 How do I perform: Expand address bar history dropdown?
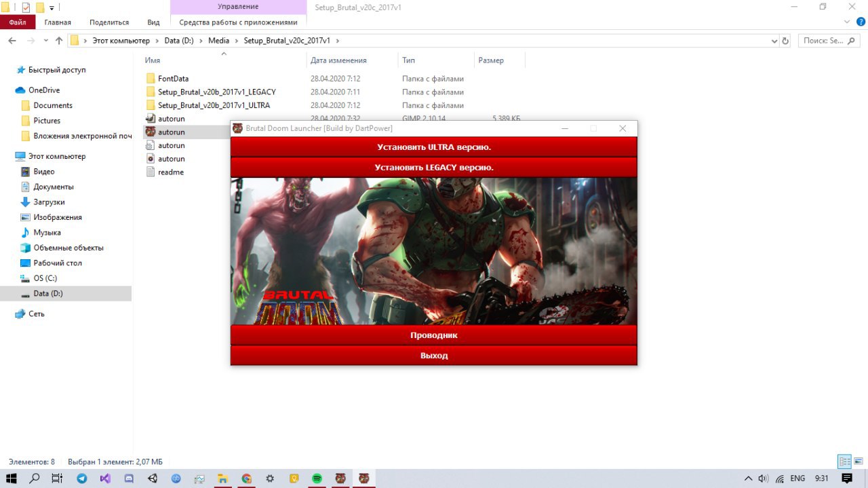[x=774, y=41]
